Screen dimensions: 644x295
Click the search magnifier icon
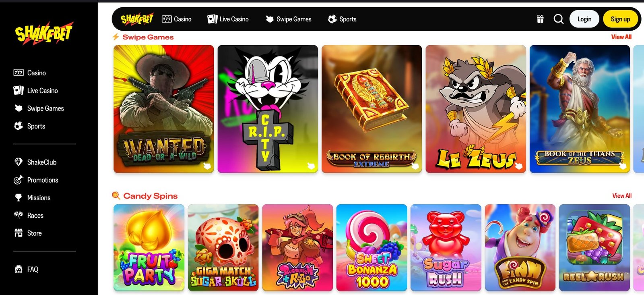pos(558,19)
